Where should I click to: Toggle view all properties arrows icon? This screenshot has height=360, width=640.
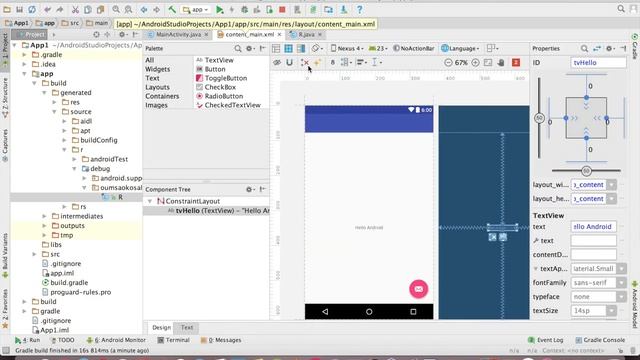pyautogui.click(x=597, y=49)
